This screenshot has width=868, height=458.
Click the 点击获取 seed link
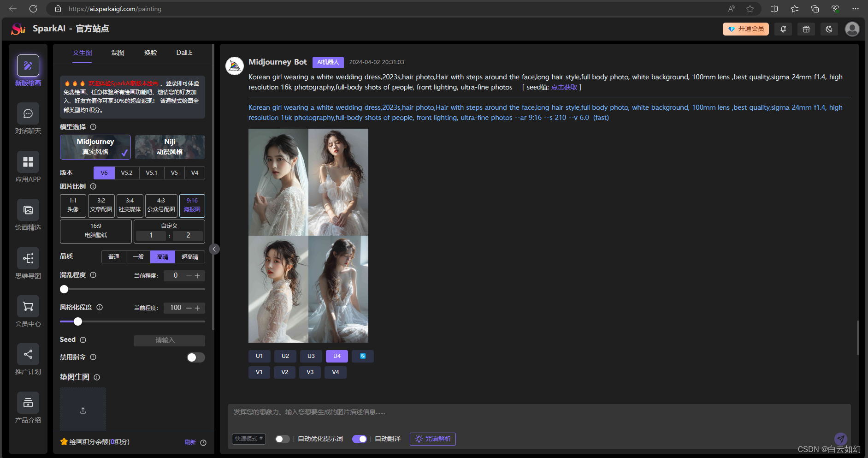(x=564, y=87)
